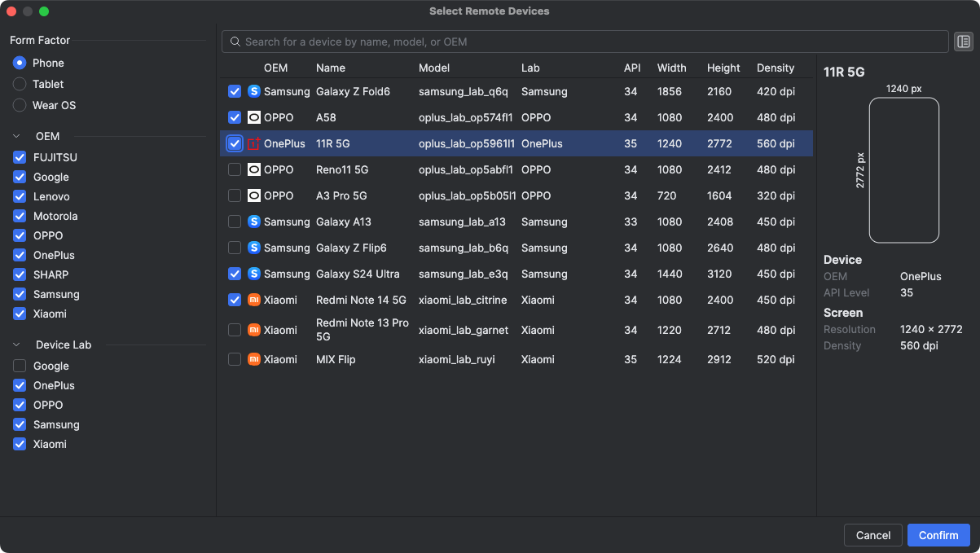Collapse the OEM filter section
This screenshot has width=980, height=553.
pos(16,136)
